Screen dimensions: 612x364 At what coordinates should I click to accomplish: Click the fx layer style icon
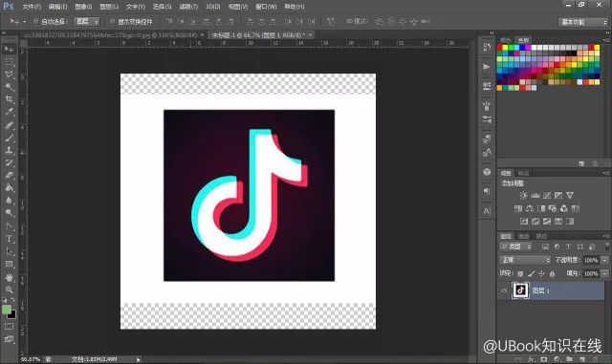point(531,359)
